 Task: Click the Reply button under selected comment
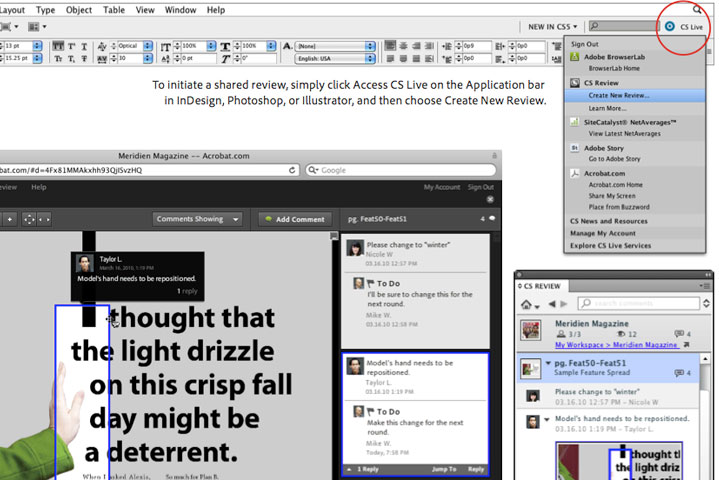476,469
